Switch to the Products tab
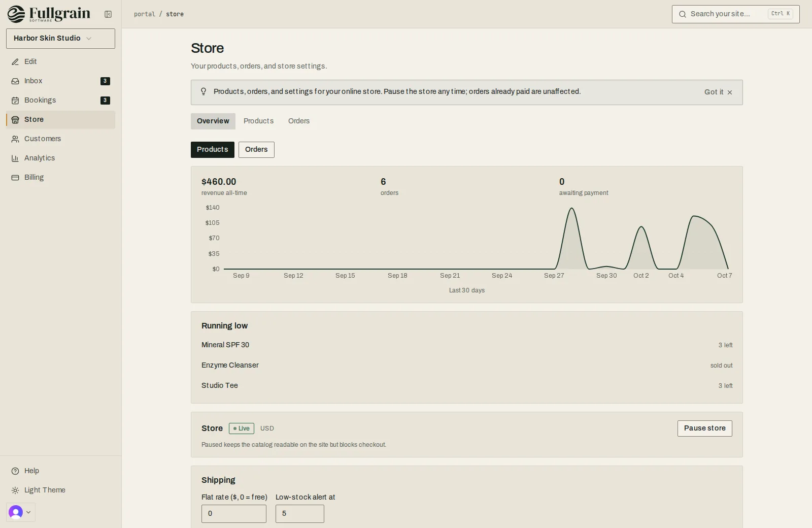The width and height of the screenshot is (812, 528). [x=258, y=121]
